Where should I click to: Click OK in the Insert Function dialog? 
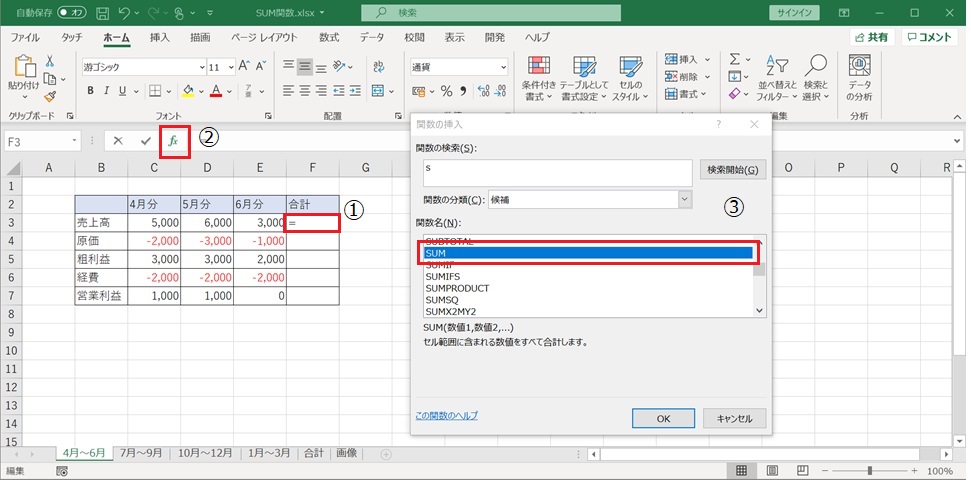point(663,418)
